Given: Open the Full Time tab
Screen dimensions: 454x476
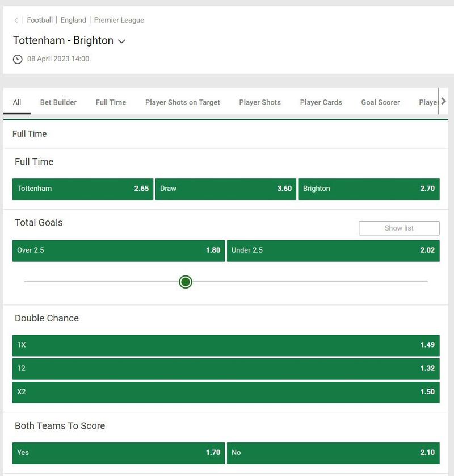Looking at the screenshot, I should (111, 102).
